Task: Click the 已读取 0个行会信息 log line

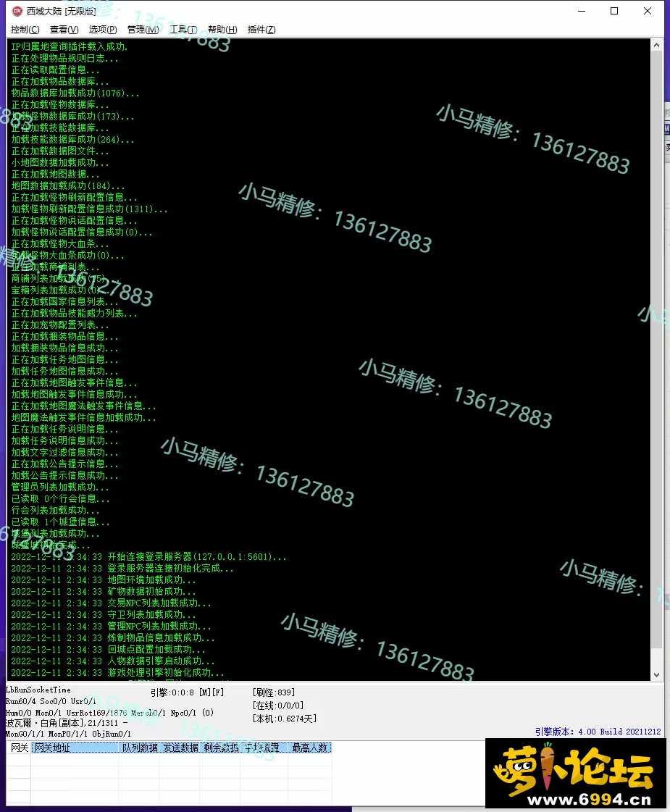Action: 60,498
